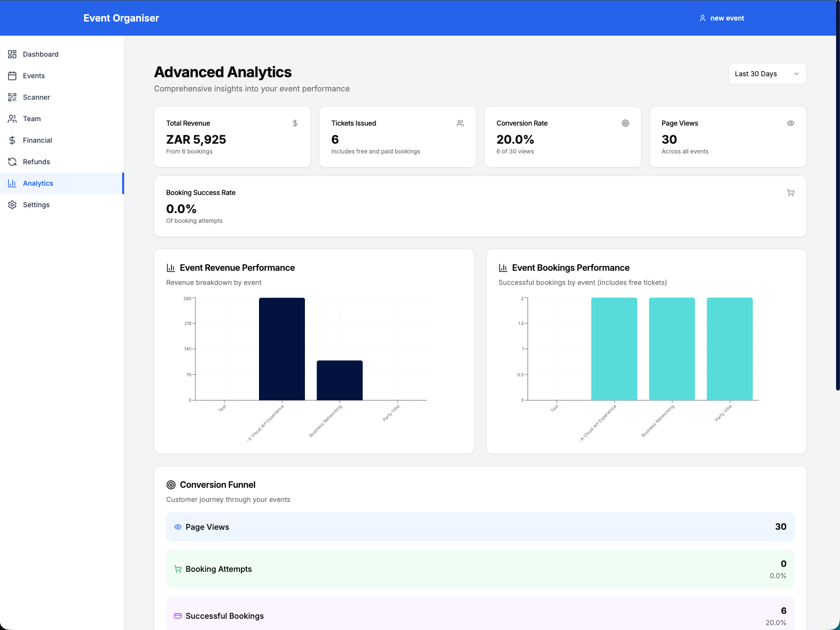Click the tallest dark navy revenue bar
The height and width of the screenshot is (630, 840).
tap(282, 349)
